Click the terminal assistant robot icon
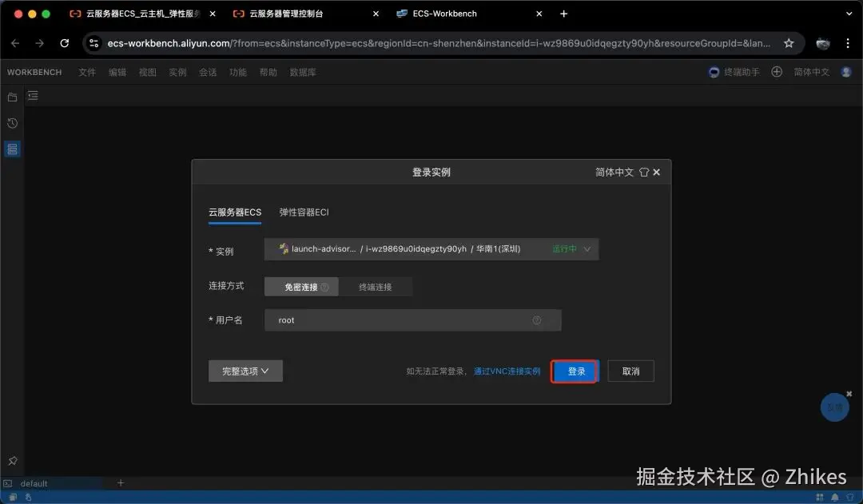This screenshot has height=504, width=863. (x=714, y=72)
